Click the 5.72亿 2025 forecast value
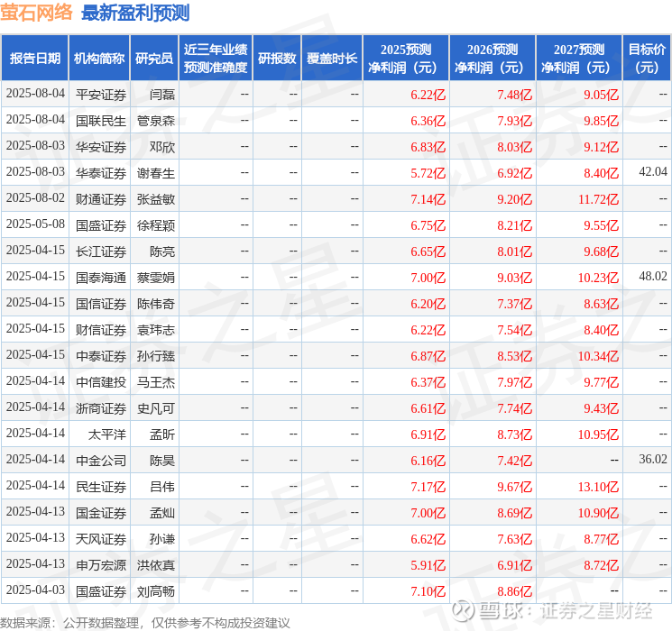The width and height of the screenshot is (672, 631). click(x=428, y=173)
